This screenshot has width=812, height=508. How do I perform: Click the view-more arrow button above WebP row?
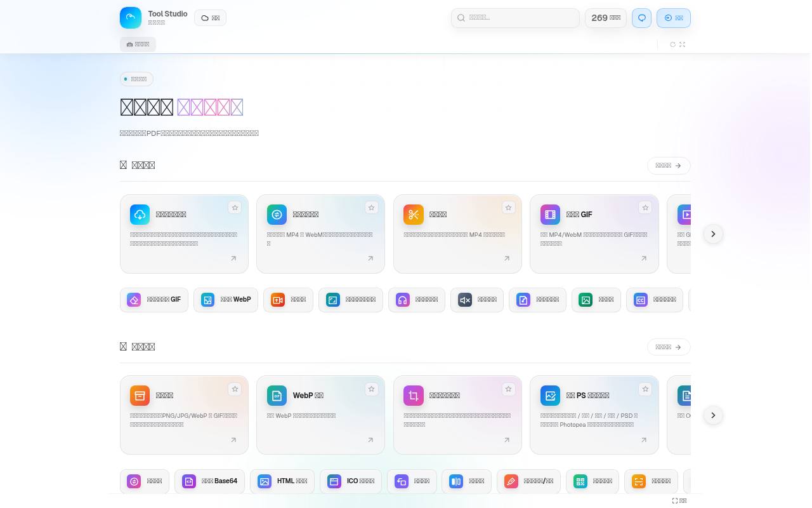[669, 347]
